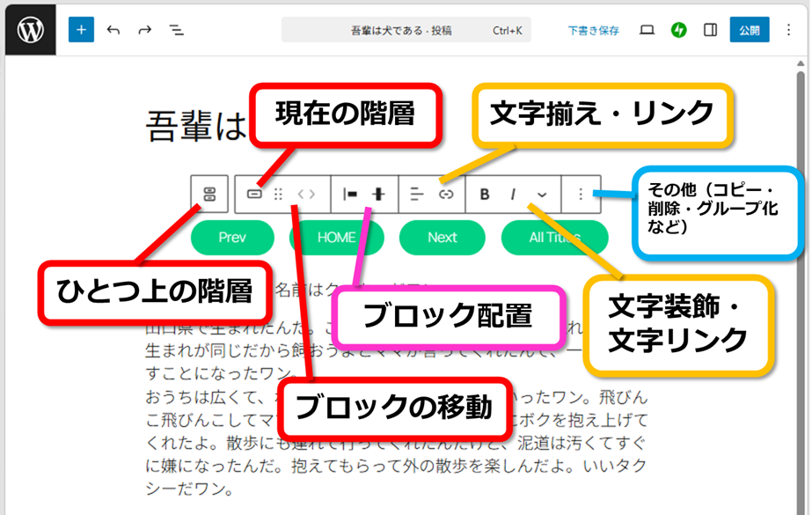Toggle italic text formatting
The image size is (812, 515).
(513, 195)
